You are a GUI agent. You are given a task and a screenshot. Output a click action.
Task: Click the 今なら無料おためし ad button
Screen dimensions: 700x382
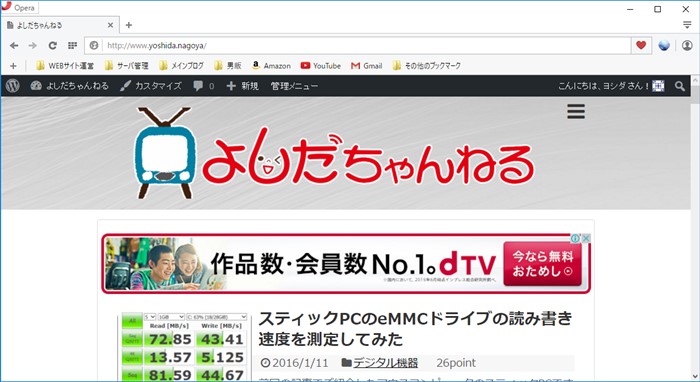pos(542,263)
